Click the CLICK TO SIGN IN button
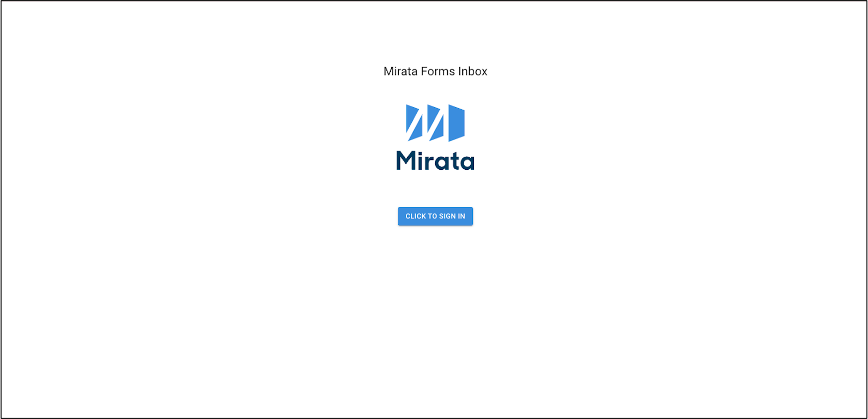 [x=435, y=216]
